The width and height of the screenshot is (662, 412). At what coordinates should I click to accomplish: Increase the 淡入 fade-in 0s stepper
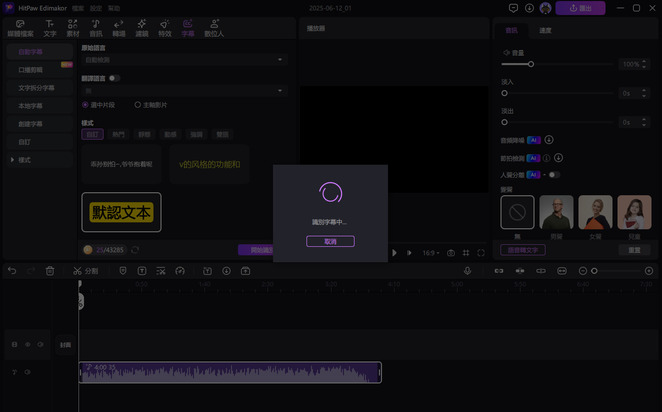[644, 90]
